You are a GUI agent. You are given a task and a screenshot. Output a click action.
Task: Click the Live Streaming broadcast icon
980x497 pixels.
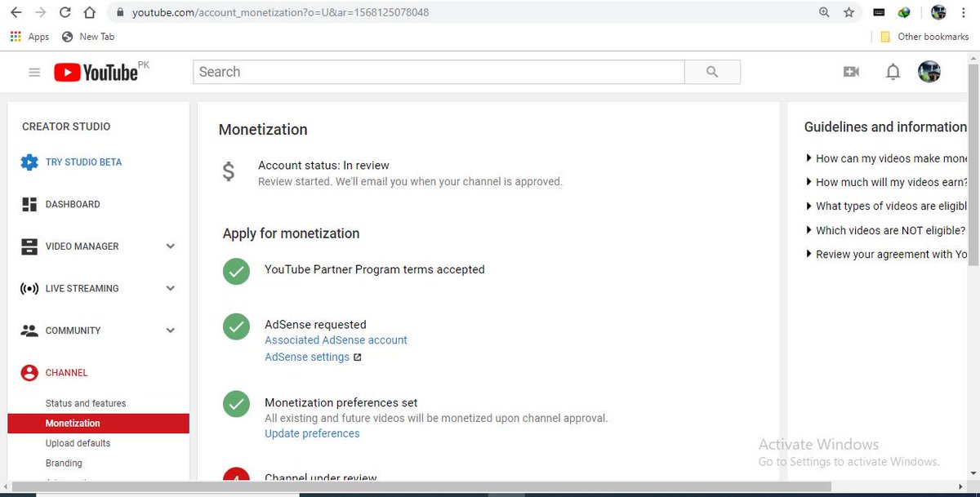29,289
